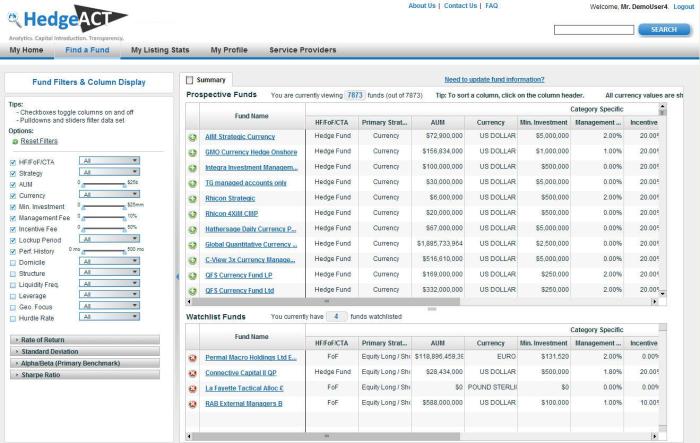Remove RAB External Managers B red icon
This screenshot has height=443, width=700.
pos(192,404)
